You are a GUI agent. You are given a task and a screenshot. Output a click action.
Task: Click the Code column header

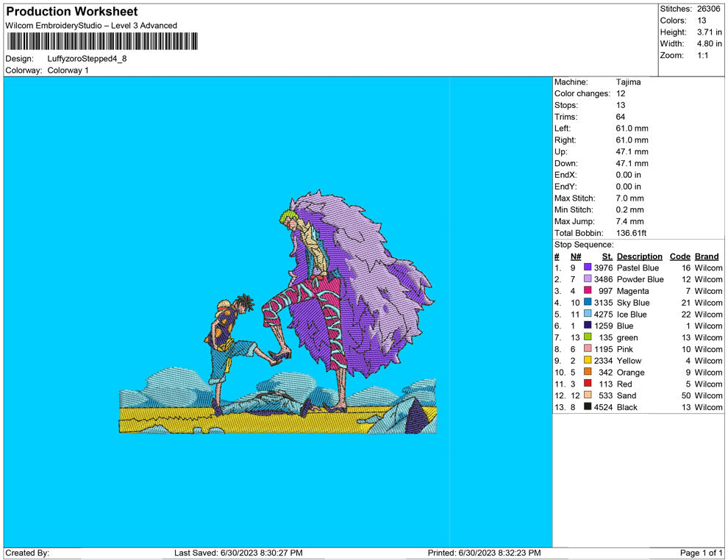coord(679,256)
